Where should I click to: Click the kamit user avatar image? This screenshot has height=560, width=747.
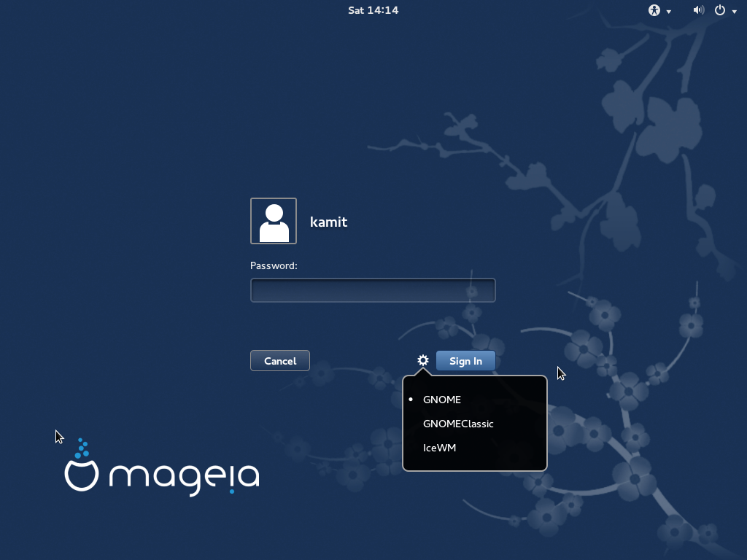click(274, 220)
